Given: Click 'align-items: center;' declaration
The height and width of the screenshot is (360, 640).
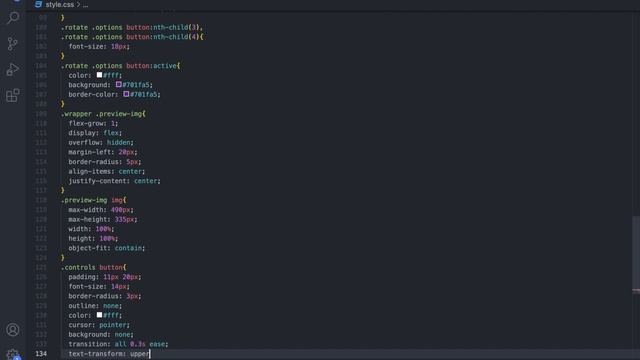Looking at the screenshot, I should 107,171.
